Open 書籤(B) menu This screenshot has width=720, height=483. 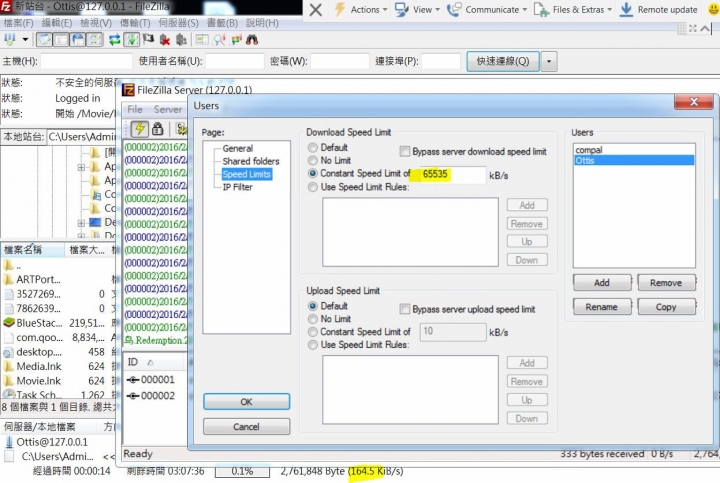222,23
